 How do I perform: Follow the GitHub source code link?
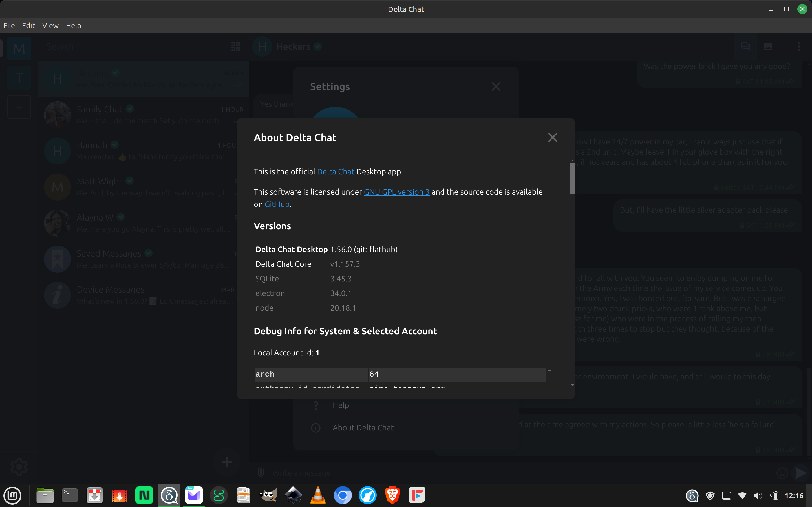click(x=277, y=204)
